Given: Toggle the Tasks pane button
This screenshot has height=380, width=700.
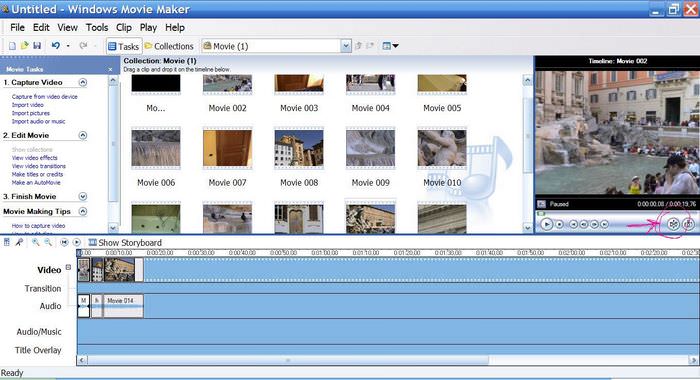Looking at the screenshot, I should point(124,46).
